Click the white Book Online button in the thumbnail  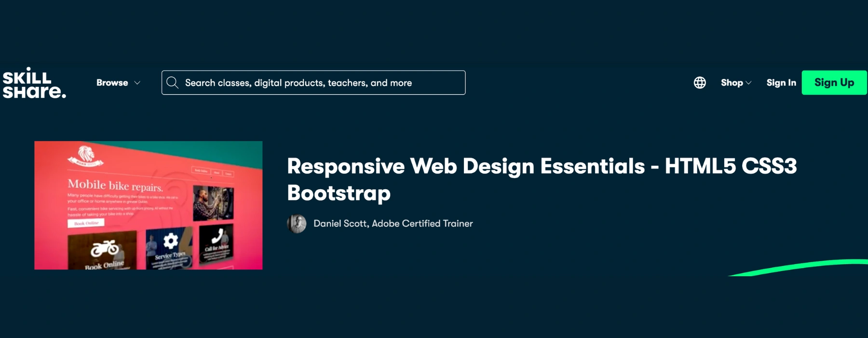coord(86,223)
